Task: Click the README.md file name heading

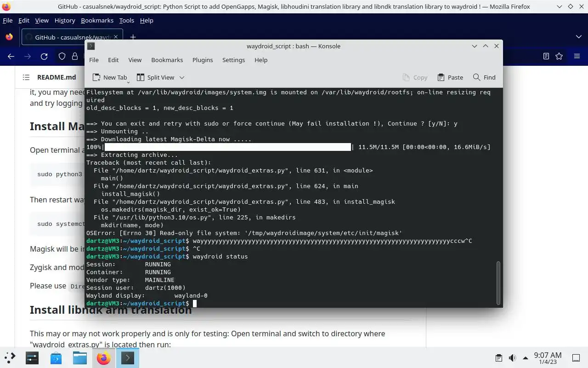Action: coord(57,77)
